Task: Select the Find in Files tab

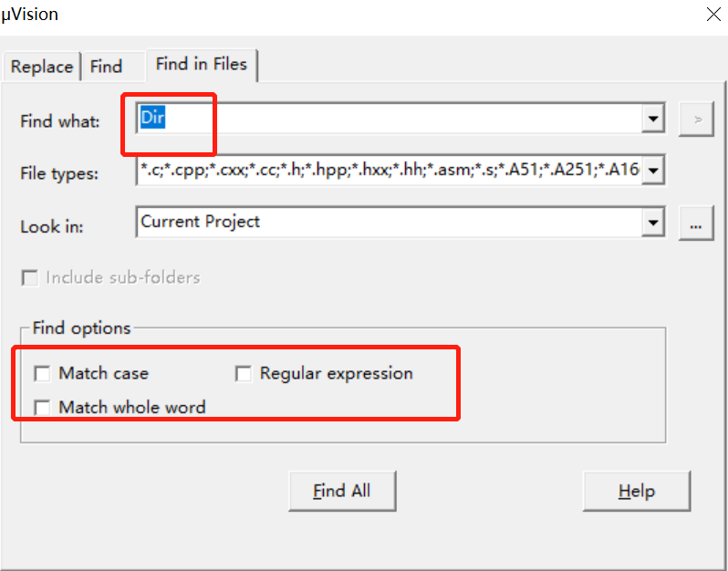Action: pyautogui.click(x=202, y=65)
